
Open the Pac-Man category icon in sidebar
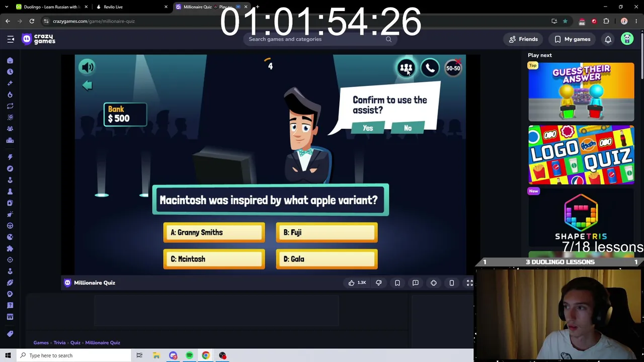[10, 237]
